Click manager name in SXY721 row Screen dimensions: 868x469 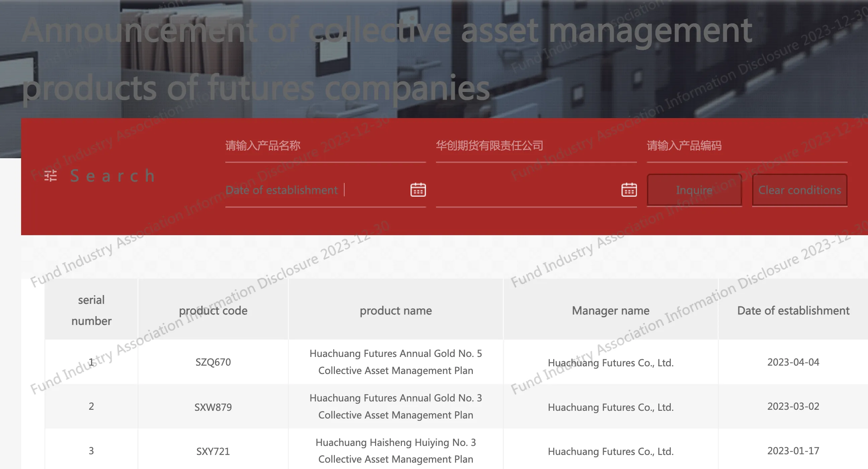coord(610,451)
